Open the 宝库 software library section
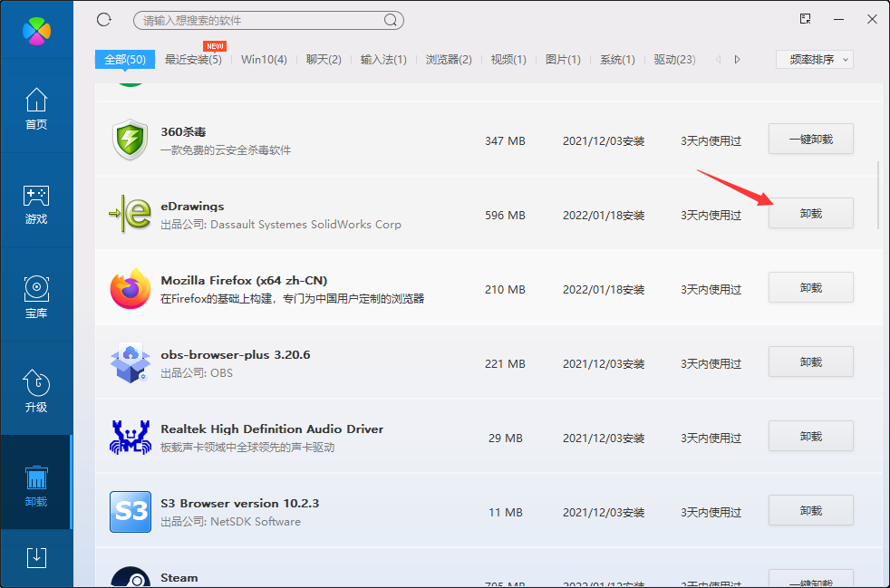Viewport: 890px width, 588px height. pos(36,297)
